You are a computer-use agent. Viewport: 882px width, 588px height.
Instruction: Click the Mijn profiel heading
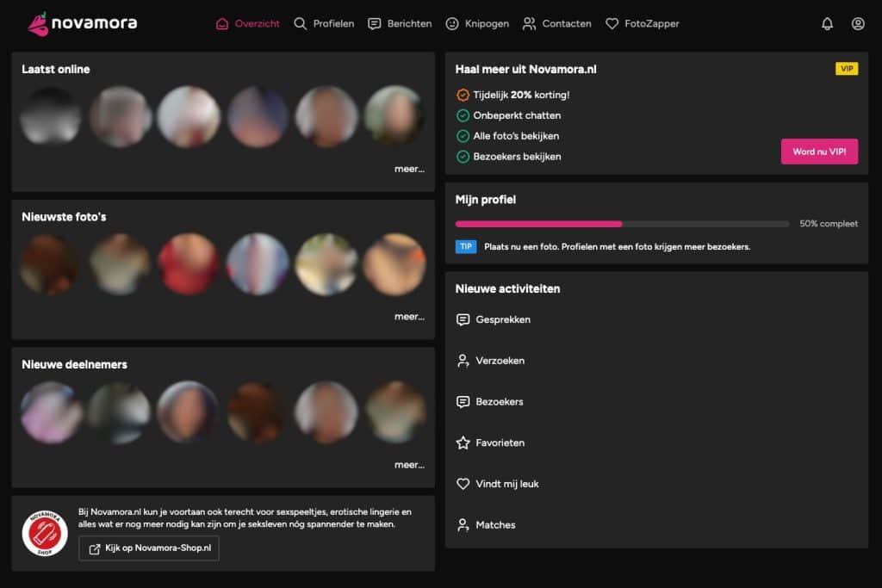click(486, 200)
